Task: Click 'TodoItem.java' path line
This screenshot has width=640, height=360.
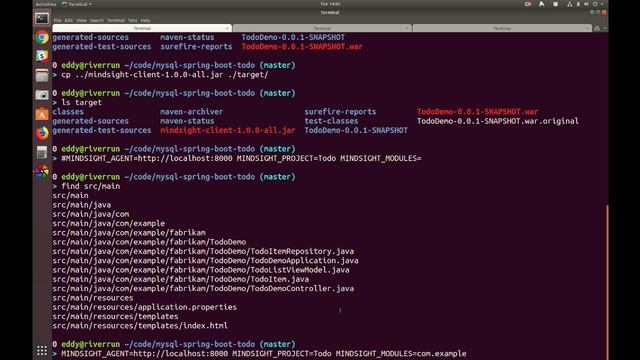Action: [180, 279]
